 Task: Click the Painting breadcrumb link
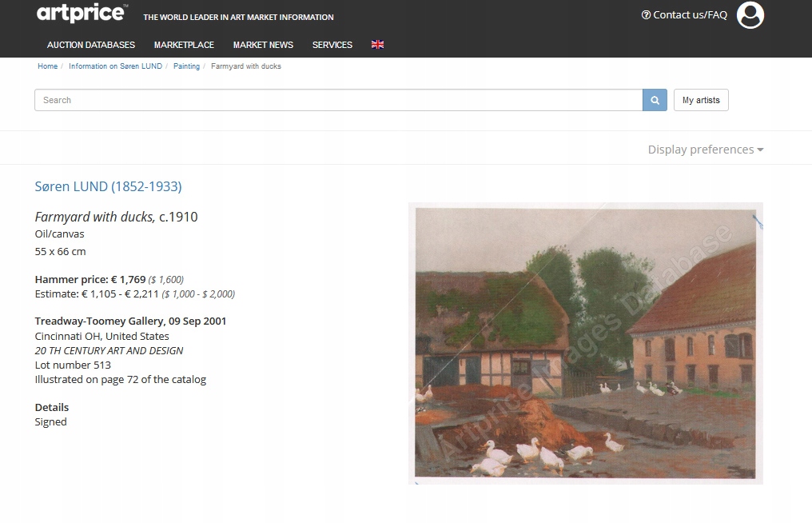pyautogui.click(x=186, y=66)
